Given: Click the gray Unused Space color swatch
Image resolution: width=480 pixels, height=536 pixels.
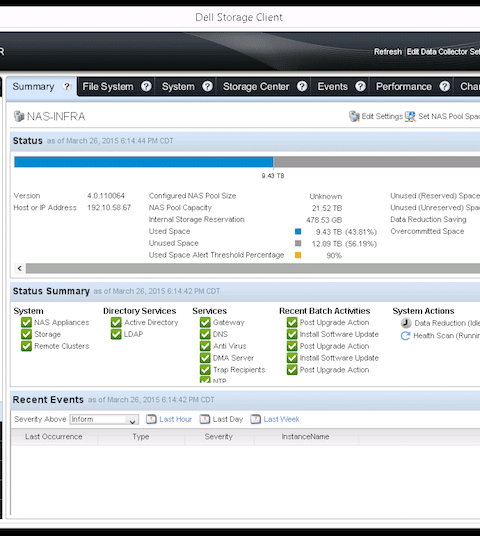Looking at the screenshot, I should click(x=298, y=243).
